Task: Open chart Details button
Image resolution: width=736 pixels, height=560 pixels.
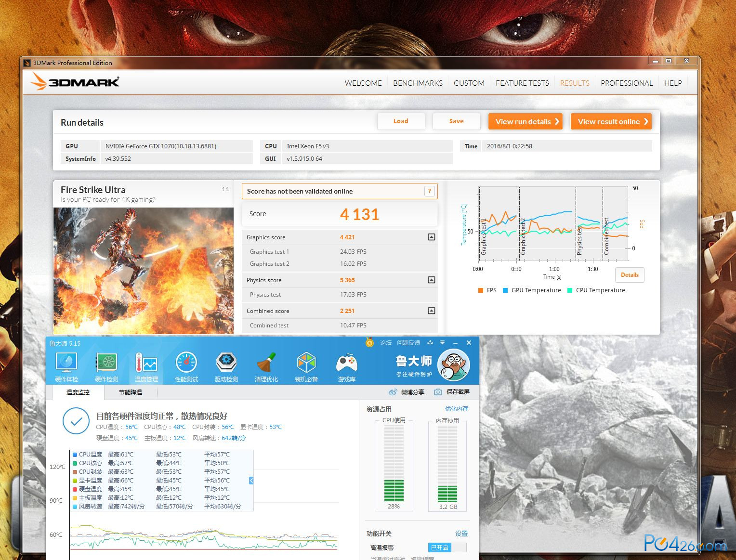Action: pyautogui.click(x=630, y=275)
